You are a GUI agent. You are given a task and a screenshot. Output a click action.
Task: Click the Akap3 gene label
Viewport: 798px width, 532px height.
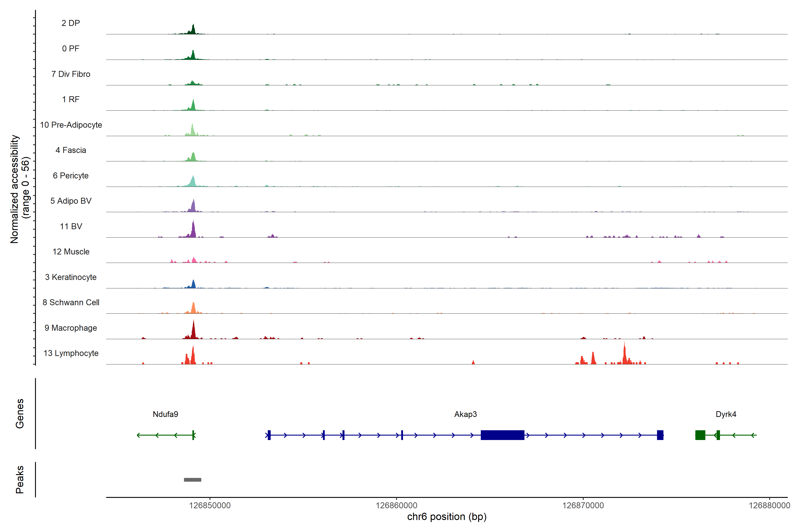(x=465, y=414)
